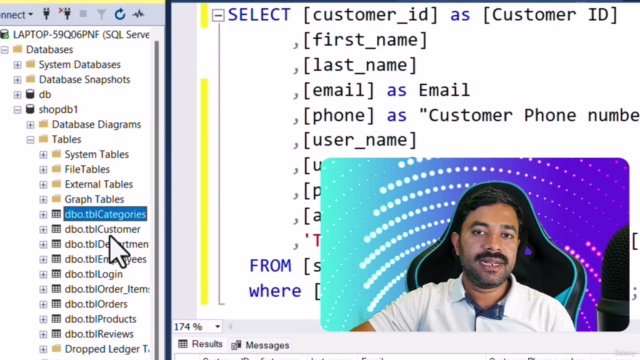Expand System Tables folder

[x=43, y=155]
